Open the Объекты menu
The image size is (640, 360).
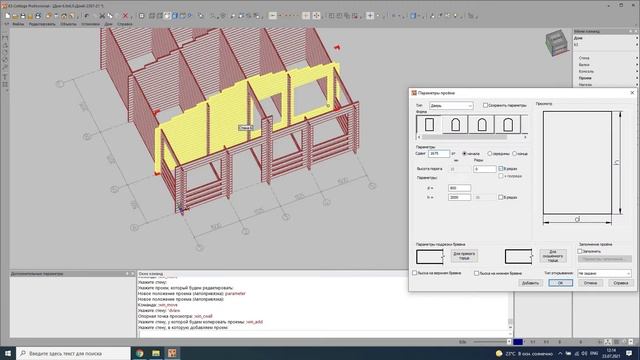(68, 24)
